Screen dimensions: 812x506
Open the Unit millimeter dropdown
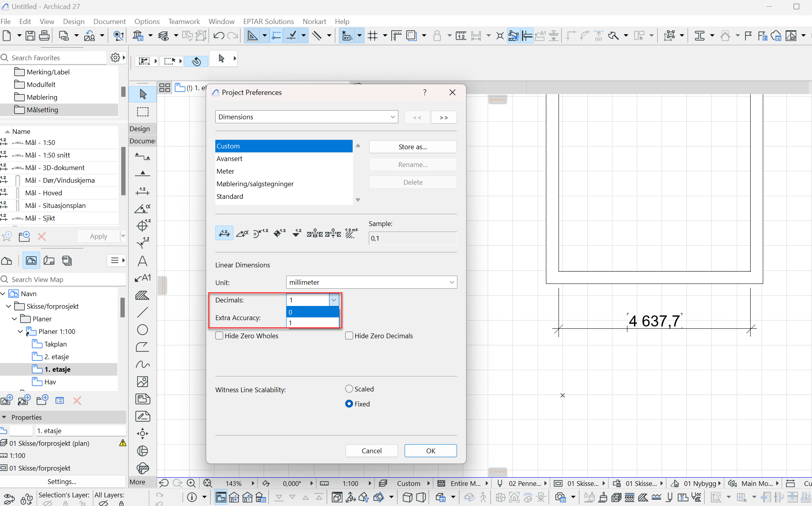click(371, 282)
